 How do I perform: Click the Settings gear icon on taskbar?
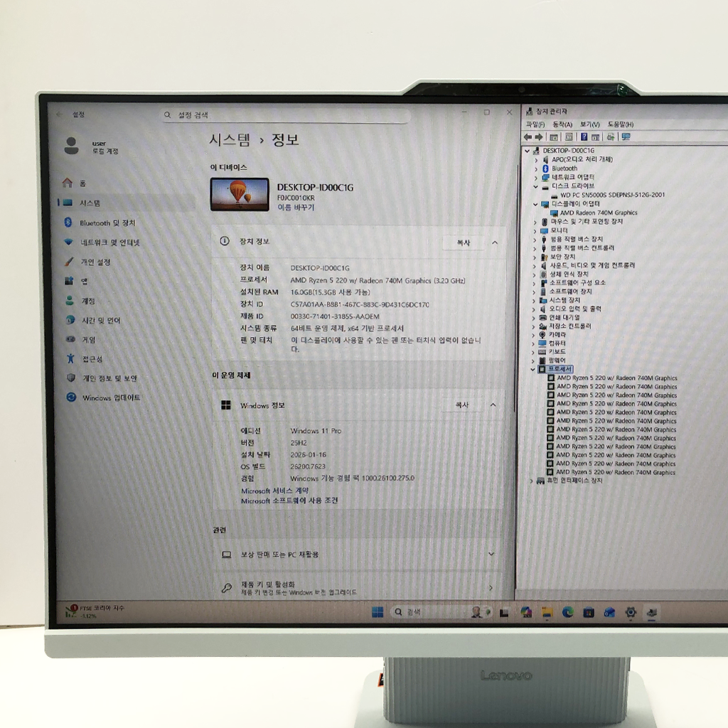tap(630, 613)
